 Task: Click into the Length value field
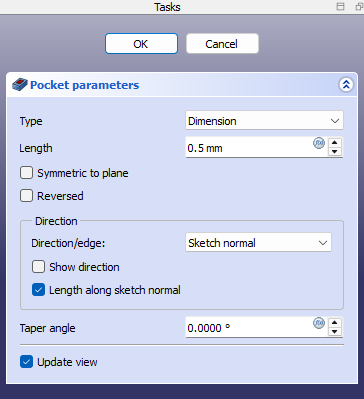248,148
